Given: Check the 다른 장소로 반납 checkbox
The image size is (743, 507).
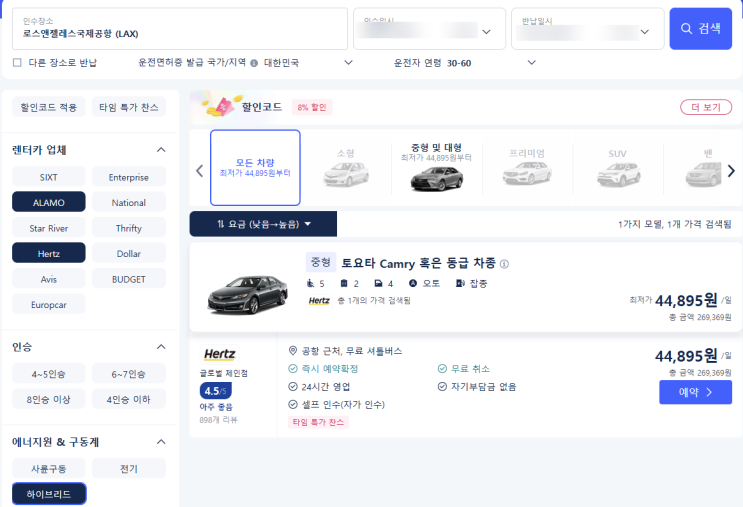Looking at the screenshot, I should [17, 63].
